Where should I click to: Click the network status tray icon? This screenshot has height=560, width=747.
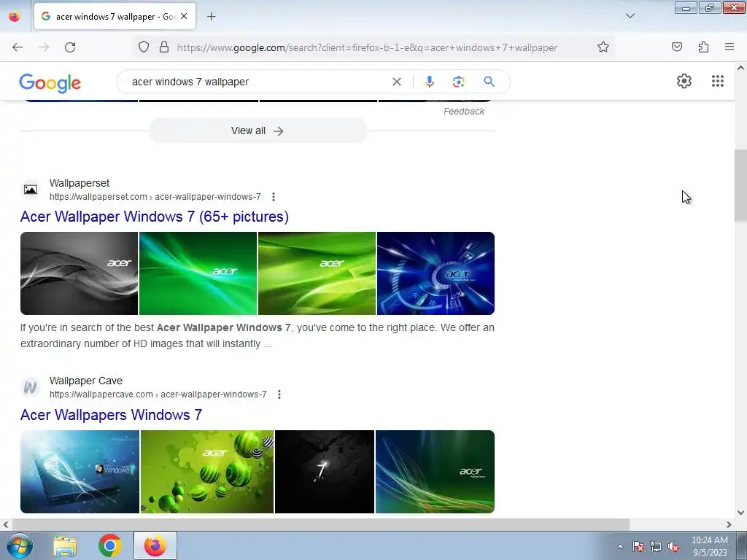(x=656, y=546)
